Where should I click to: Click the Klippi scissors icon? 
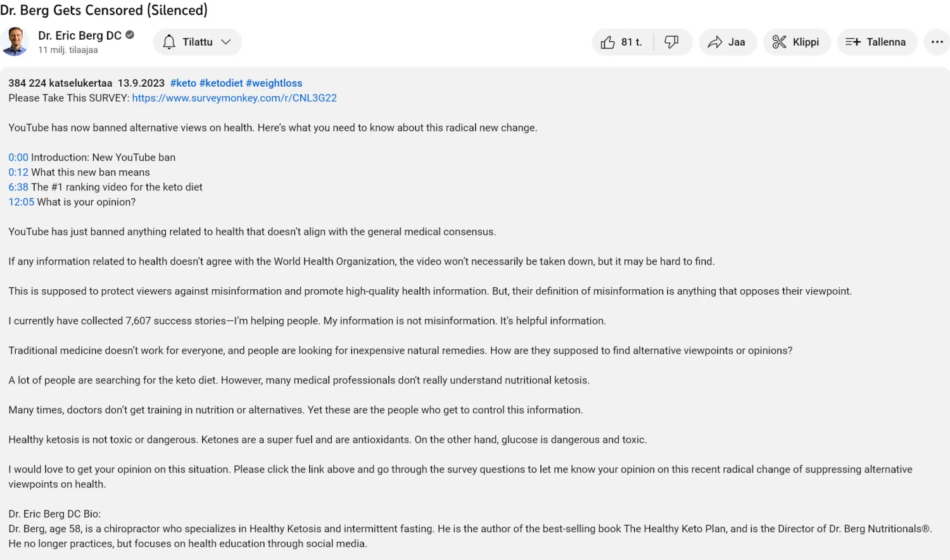(x=779, y=42)
